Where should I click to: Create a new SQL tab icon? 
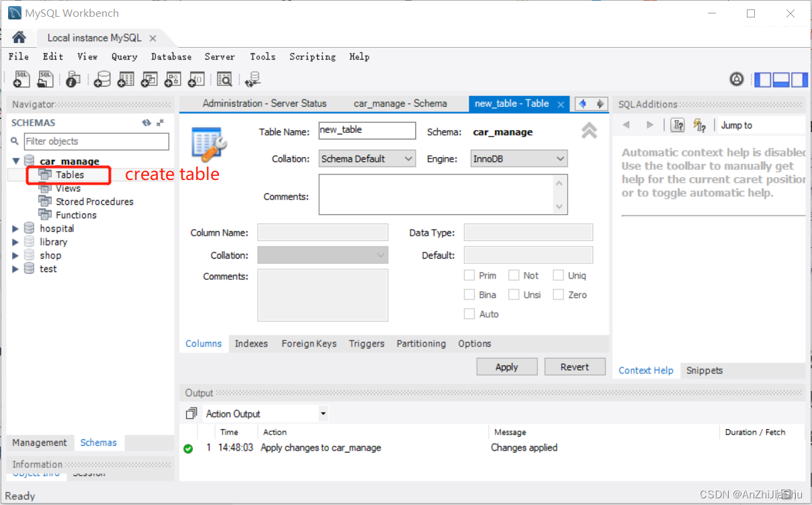[21, 79]
